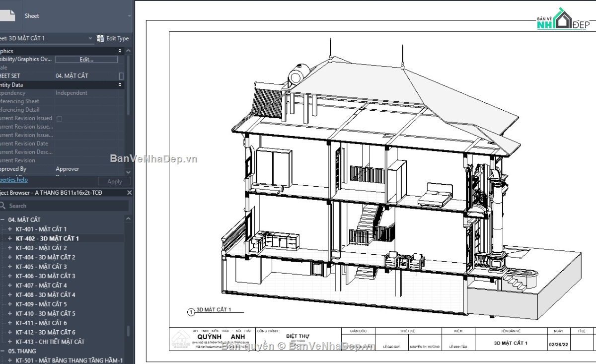
Task: Click the Apply button in the Properties palette
Action: click(x=114, y=181)
